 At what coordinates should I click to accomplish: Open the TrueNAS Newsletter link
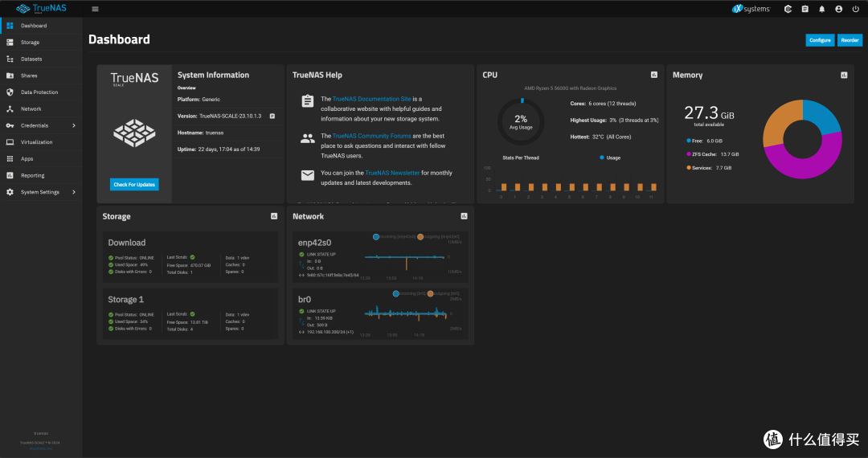pyautogui.click(x=392, y=173)
